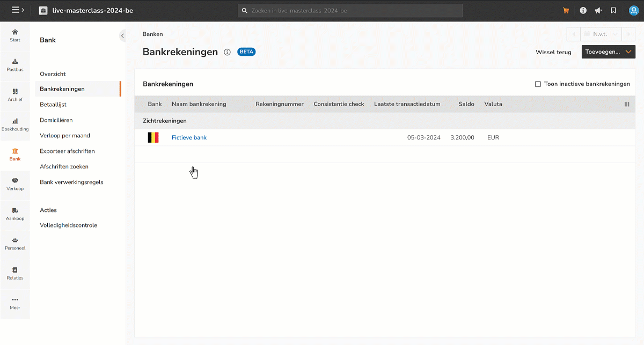The height and width of the screenshot is (345, 644).
Task: Select Betaallijst in the Bank menu
Action: [53, 105]
